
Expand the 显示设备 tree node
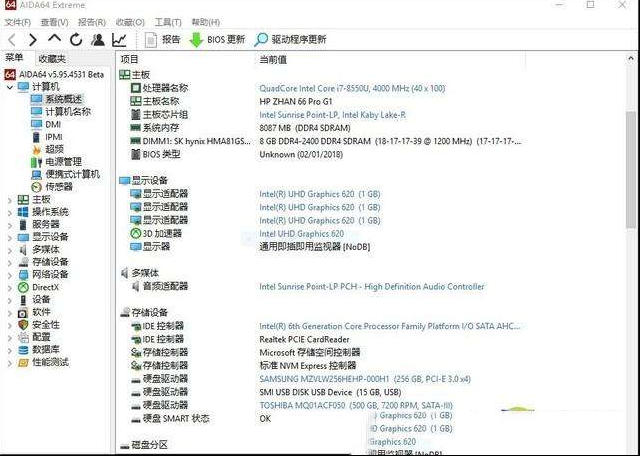[x=10, y=237]
